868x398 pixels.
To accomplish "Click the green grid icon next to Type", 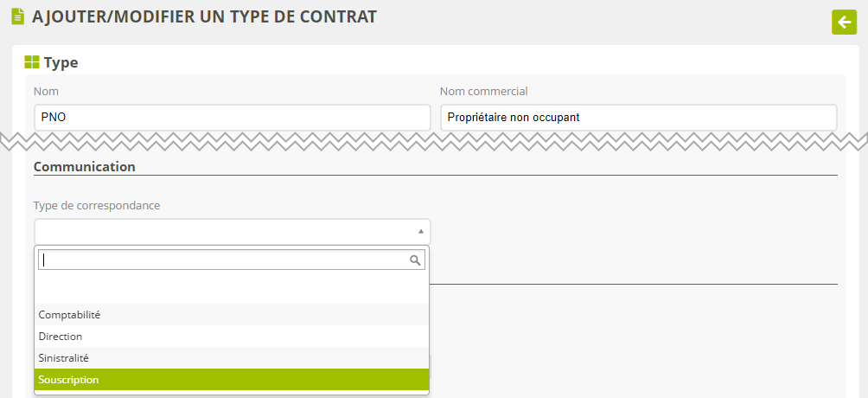I will pos(32,62).
